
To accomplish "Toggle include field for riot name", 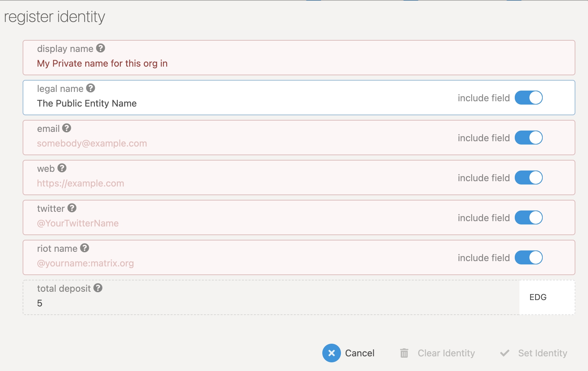I will click(528, 258).
